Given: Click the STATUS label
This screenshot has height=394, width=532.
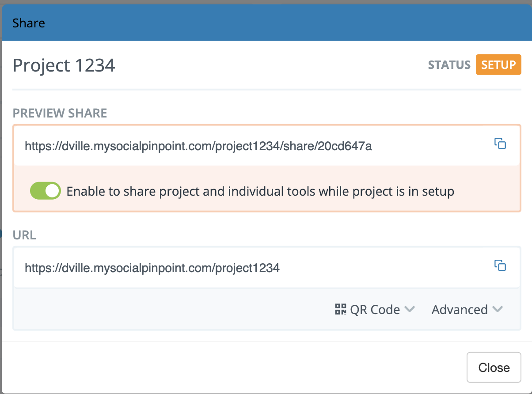Looking at the screenshot, I should click(449, 65).
